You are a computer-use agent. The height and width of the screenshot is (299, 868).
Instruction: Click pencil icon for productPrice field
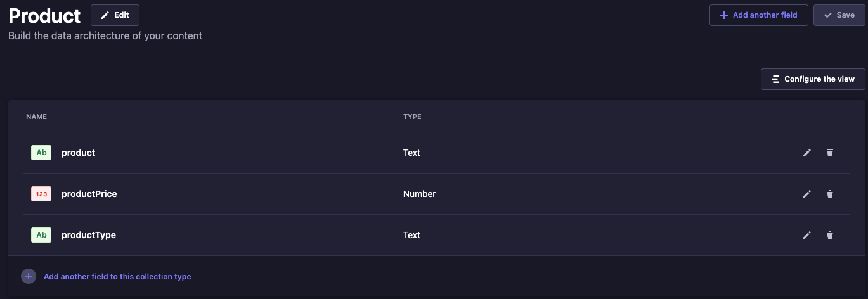tap(806, 194)
